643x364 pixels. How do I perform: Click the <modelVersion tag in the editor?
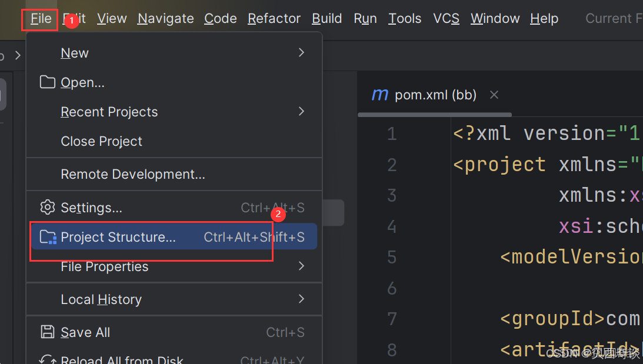pyautogui.click(x=571, y=257)
